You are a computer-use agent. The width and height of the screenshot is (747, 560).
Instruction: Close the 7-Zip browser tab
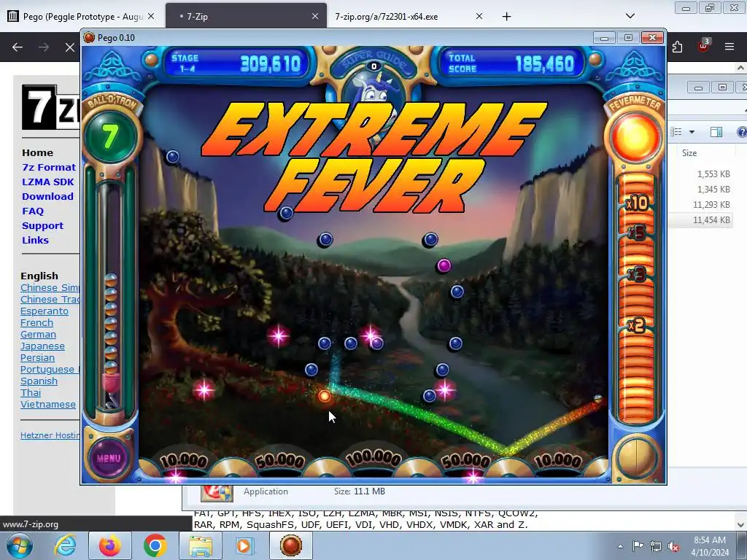tap(315, 16)
